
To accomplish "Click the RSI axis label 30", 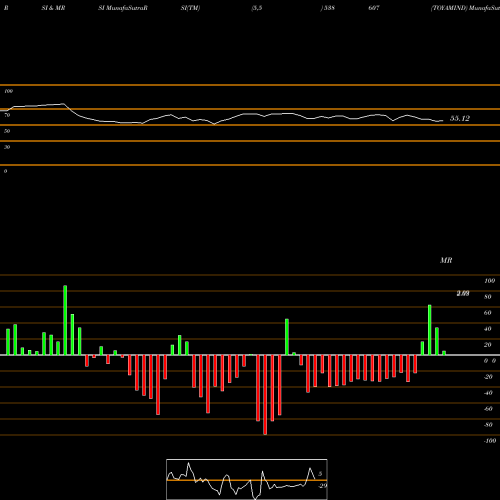I will coord(7,147).
